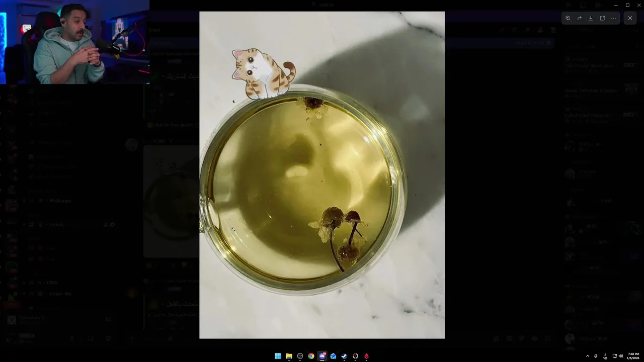Select the Discord taskbar icon
The height and width of the screenshot is (362, 644).
[x=322, y=356]
